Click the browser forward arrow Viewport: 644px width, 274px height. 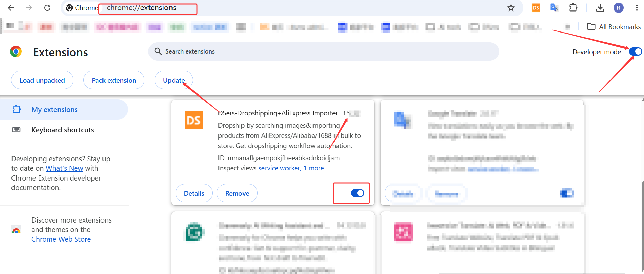(x=29, y=8)
